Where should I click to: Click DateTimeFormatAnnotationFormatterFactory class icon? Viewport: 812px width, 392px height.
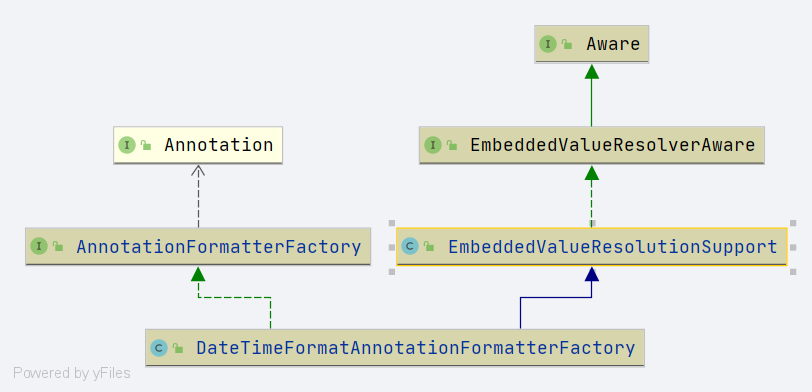click(x=159, y=348)
